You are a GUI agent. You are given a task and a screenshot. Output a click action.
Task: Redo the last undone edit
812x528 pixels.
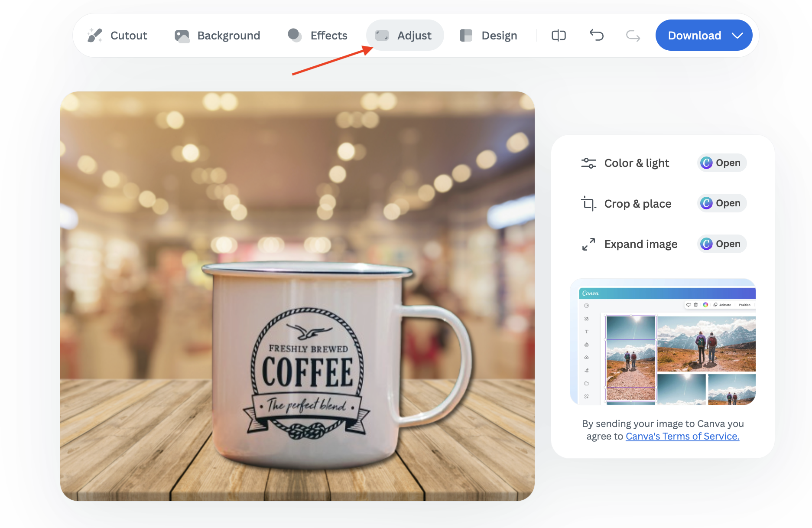click(633, 36)
